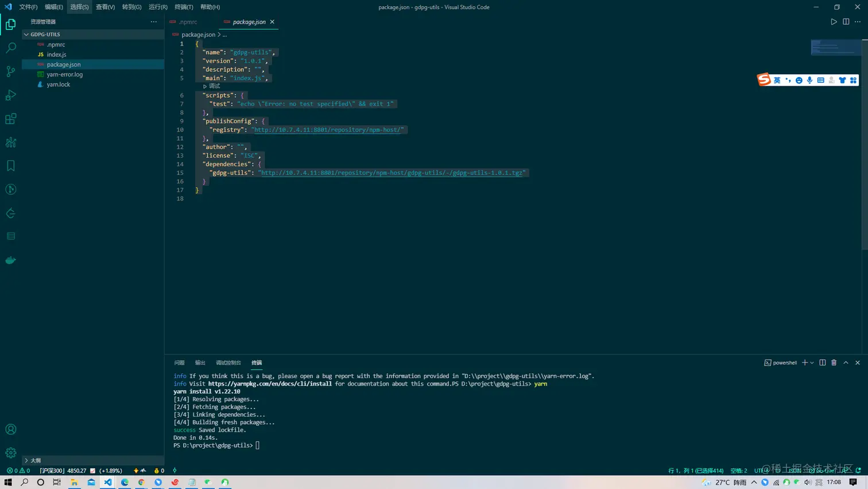Screen dimensions: 868x489
Task: Close the package.json editor tab
Action: point(272,22)
